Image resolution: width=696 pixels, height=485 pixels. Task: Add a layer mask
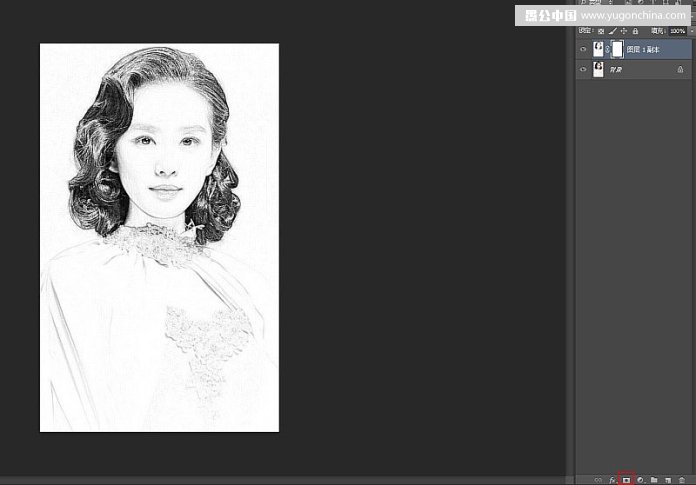pyautogui.click(x=626, y=480)
